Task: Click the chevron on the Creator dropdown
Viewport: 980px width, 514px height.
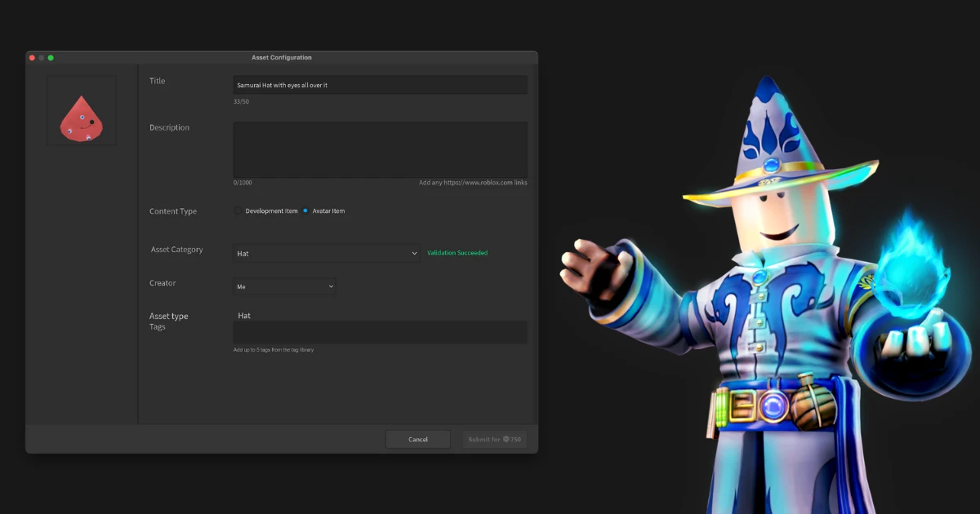Action: pos(330,286)
